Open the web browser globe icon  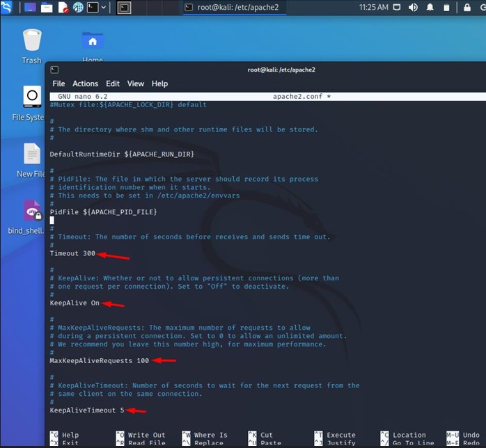tap(77, 8)
